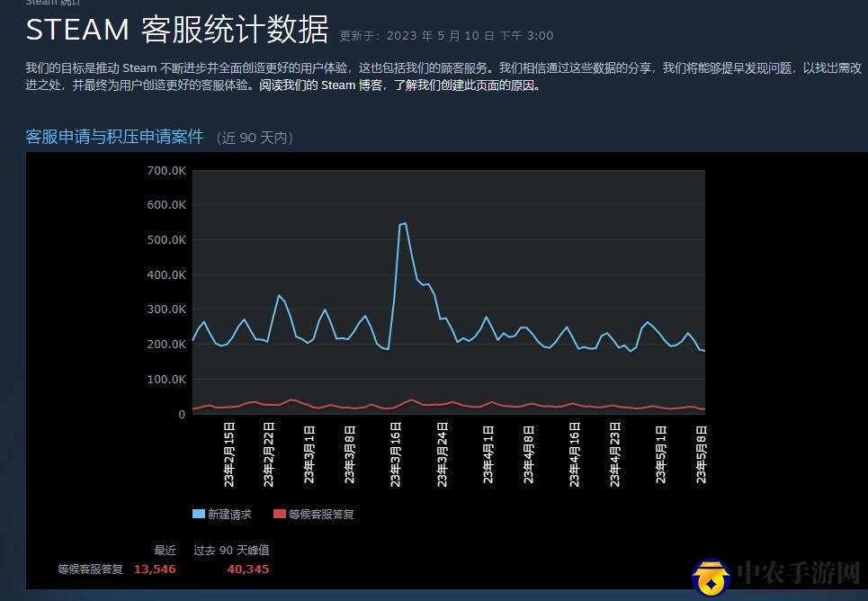Click the 'STEAM 客服统计数据' page title
The image size is (868, 601).
(177, 30)
